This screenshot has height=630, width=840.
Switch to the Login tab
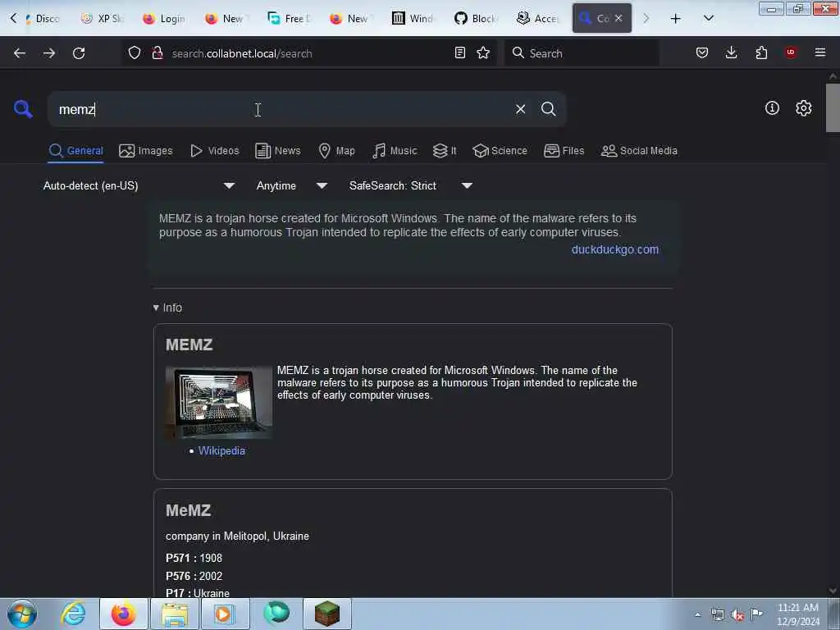pos(166,19)
